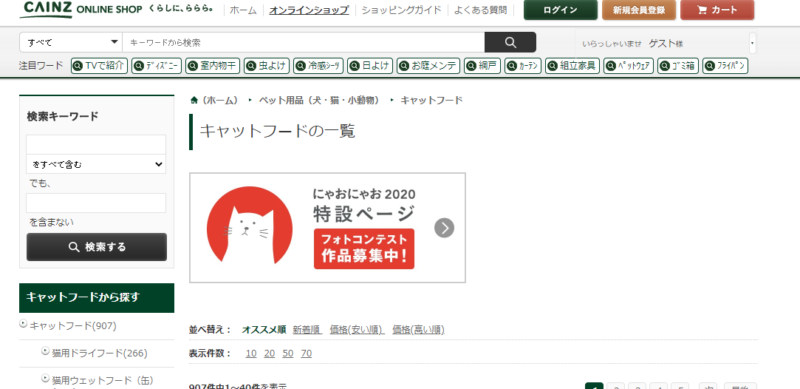Viewport: 800px width, 389px height.
Task: Open the ショッピングガイド menu item
Action: 402,10
